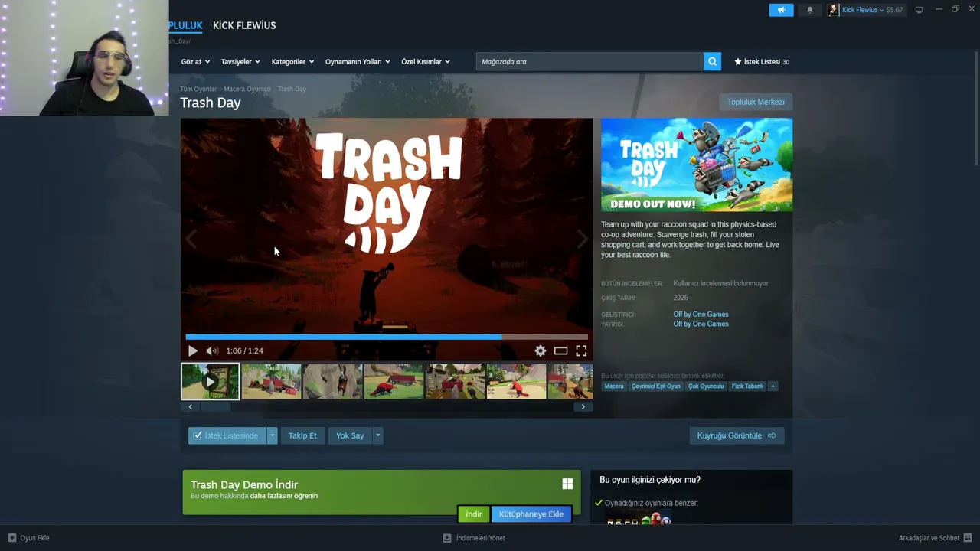Click the Yok Say button
The width and height of the screenshot is (980, 551).
tap(350, 435)
